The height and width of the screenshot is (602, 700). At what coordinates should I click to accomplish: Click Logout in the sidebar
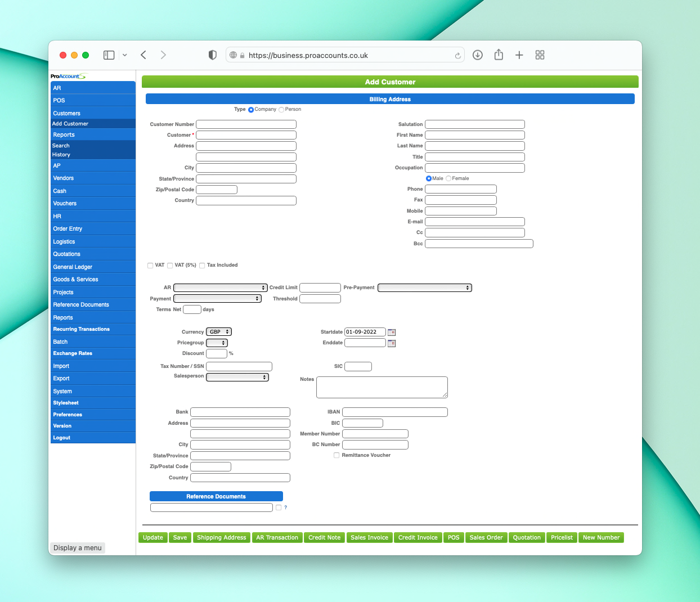pos(93,438)
